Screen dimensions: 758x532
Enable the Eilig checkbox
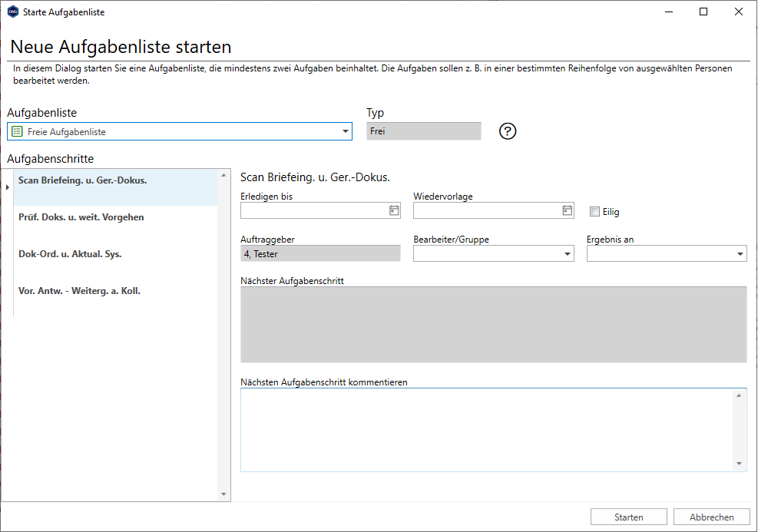click(x=594, y=212)
